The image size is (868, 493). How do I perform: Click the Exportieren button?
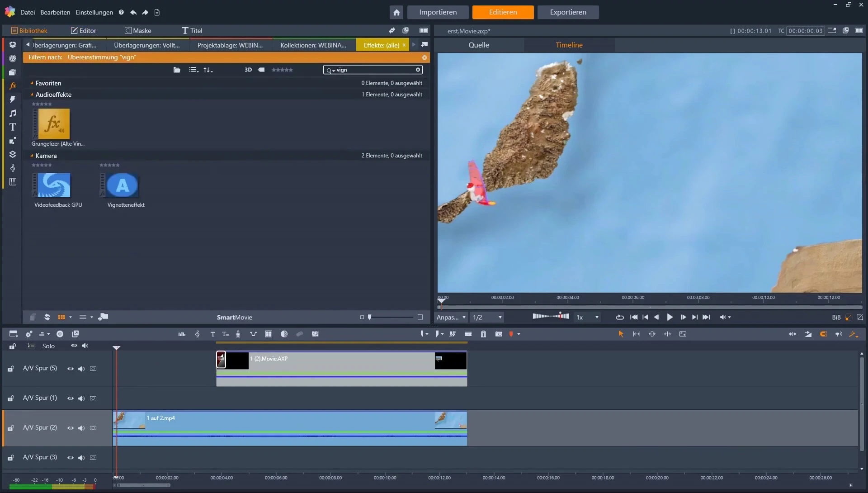point(568,12)
